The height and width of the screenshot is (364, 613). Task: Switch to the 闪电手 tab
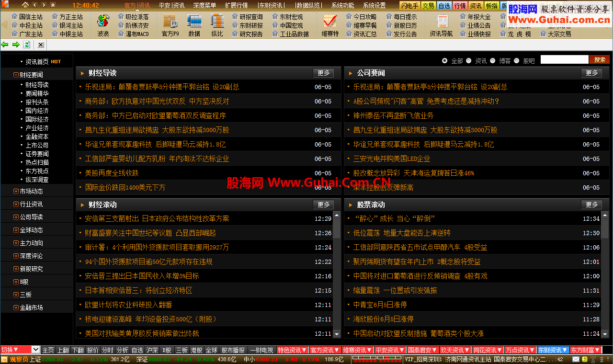click(409, 6)
